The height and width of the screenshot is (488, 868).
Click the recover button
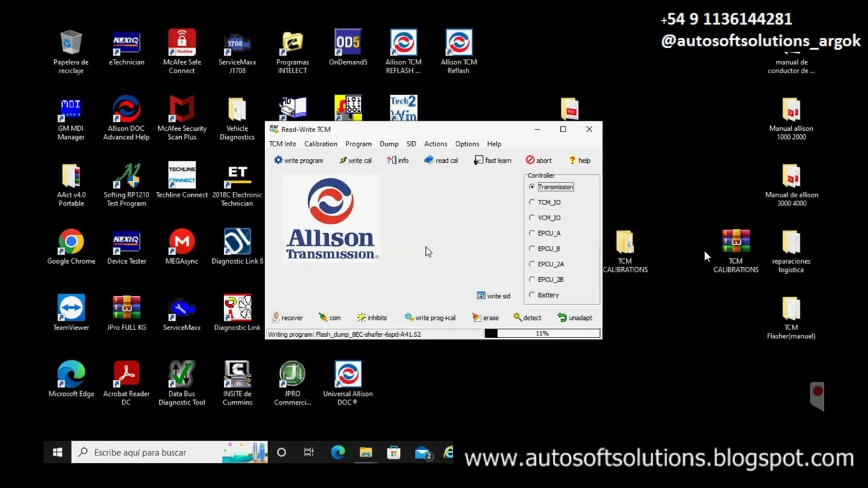point(287,317)
